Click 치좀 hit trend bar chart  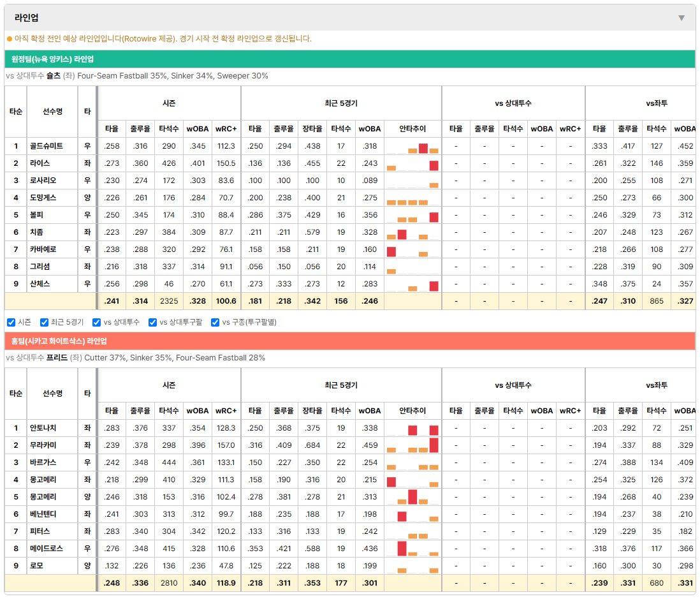(412, 232)
